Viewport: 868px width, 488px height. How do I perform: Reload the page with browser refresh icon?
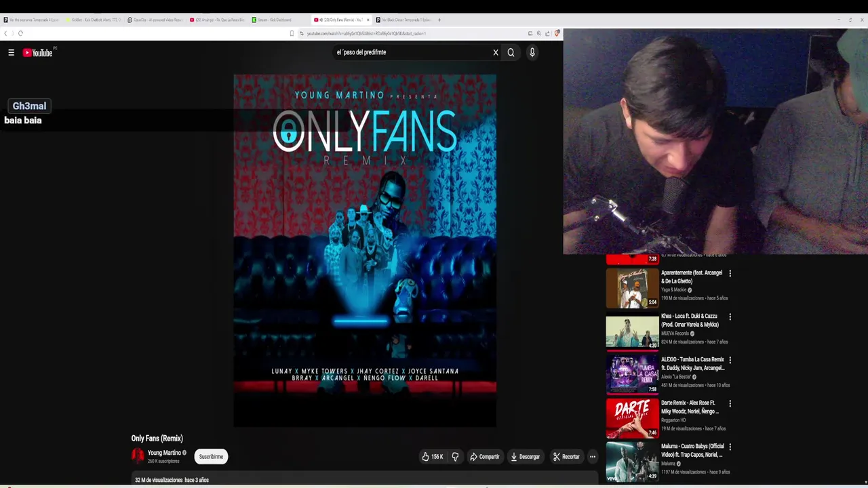click(20, 33)
